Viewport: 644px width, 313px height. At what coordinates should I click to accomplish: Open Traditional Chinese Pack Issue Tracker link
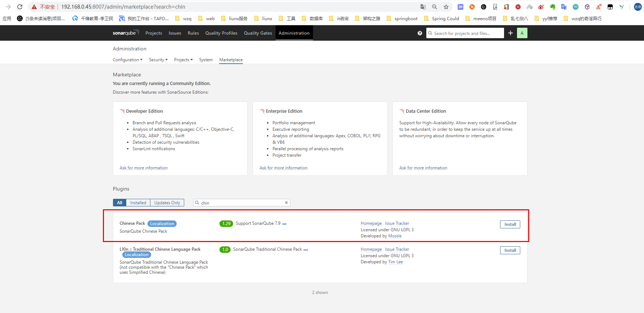[x=397, y=249]
